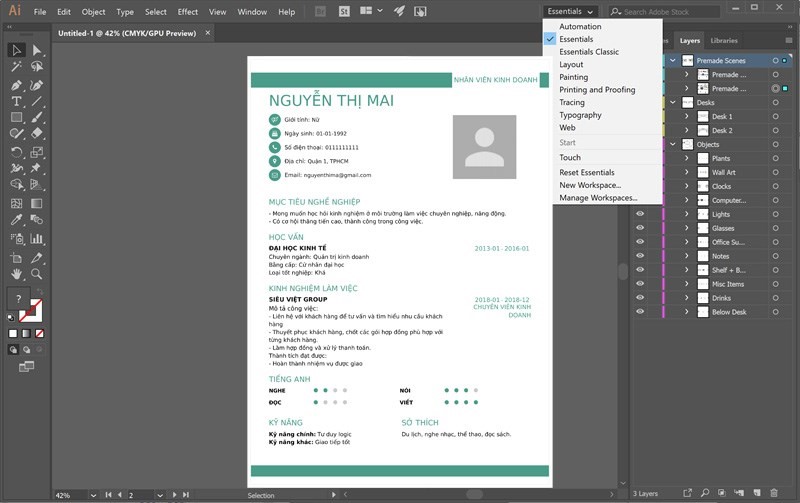Select the Scale tool
The width and height of the screenshot is (800, 503).
pyautogui.click(x=36, y=152)
